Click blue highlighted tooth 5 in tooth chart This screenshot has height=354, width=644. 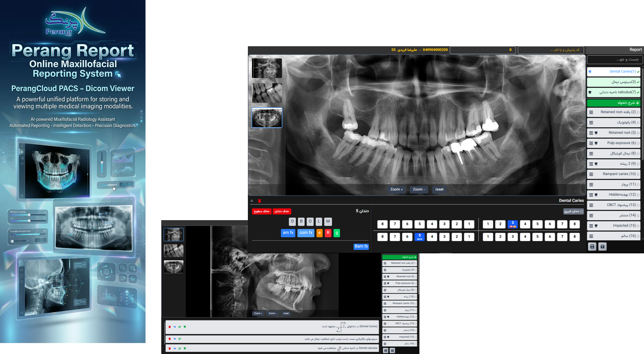point(419,237)
